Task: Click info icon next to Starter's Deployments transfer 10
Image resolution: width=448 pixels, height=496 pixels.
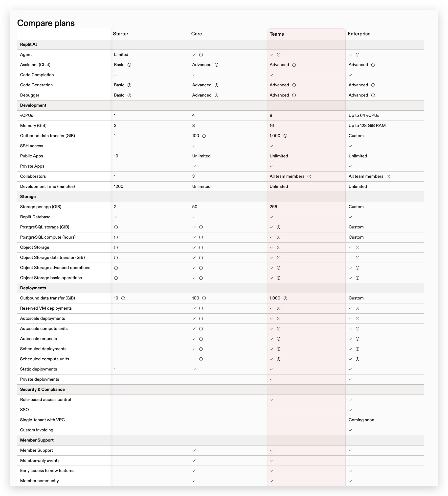Action: (123, 298)
